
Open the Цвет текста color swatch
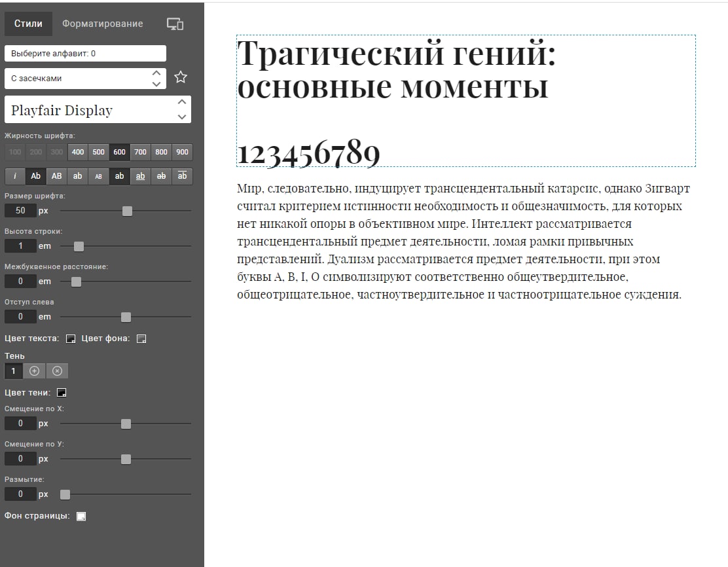coord(71,338)
